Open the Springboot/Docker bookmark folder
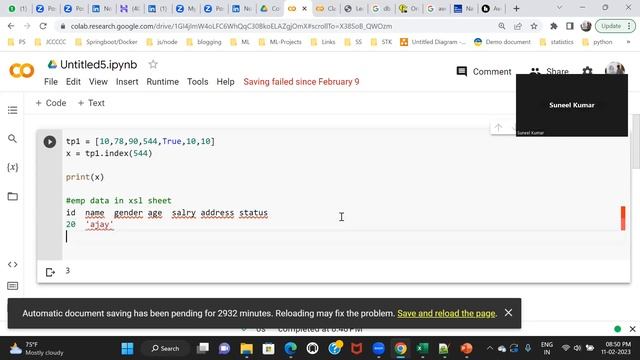640x360 pixels. click(x=107, y=42)
